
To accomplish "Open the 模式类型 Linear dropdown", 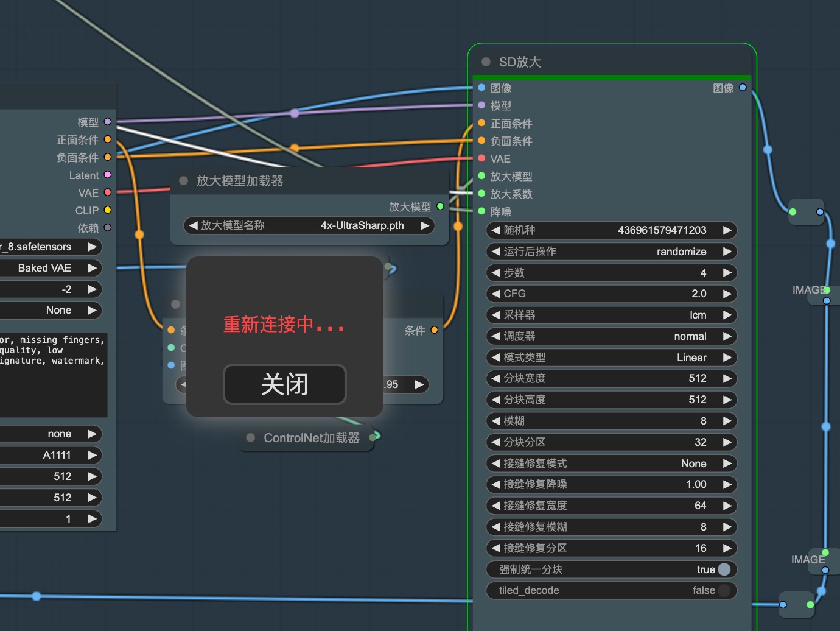I will pos(611,358).
